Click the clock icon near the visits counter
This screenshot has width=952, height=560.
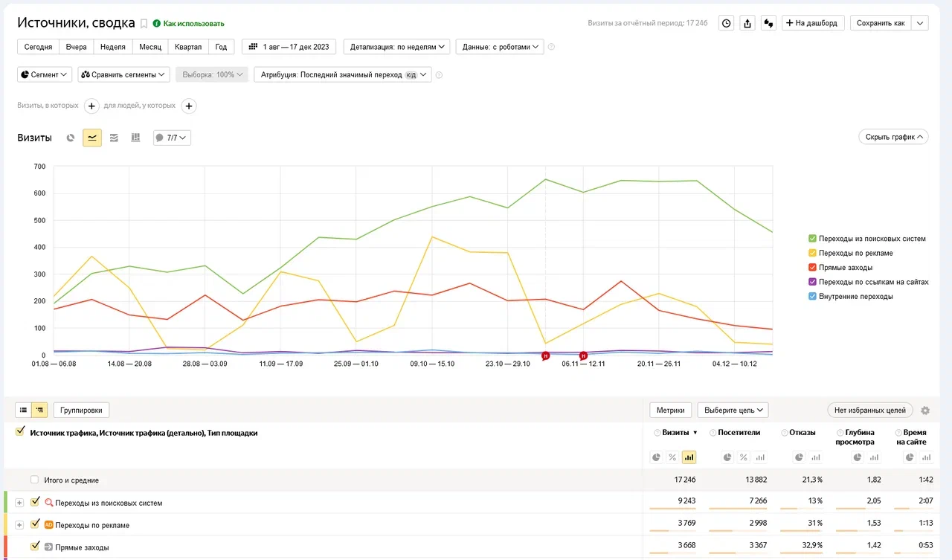(726, 23)
